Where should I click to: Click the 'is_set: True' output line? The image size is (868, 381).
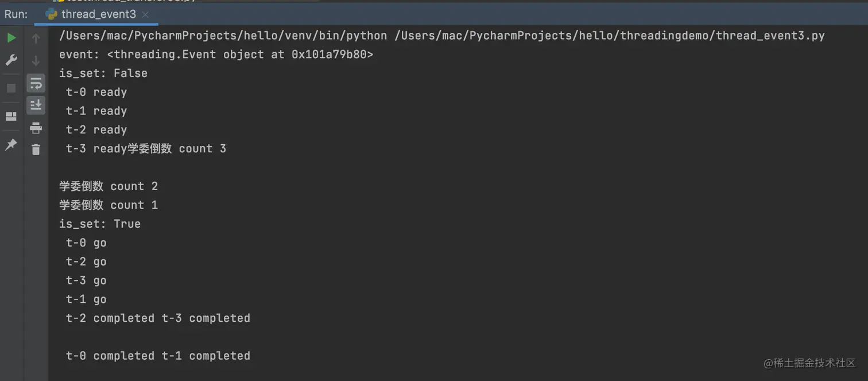point(100,224)
